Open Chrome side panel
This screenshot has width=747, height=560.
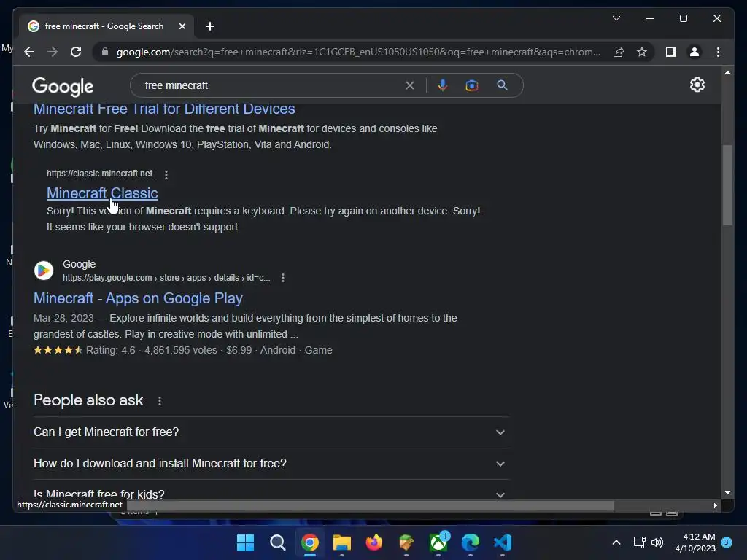671,52
